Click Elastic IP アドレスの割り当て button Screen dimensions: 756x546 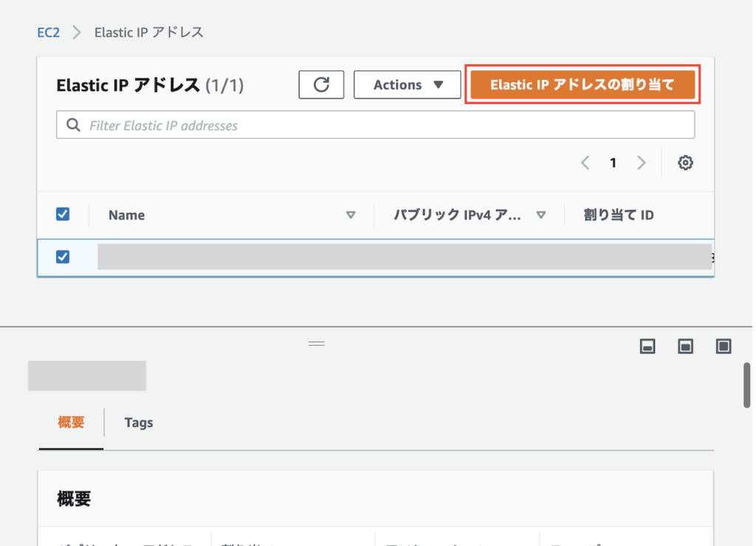582,85
